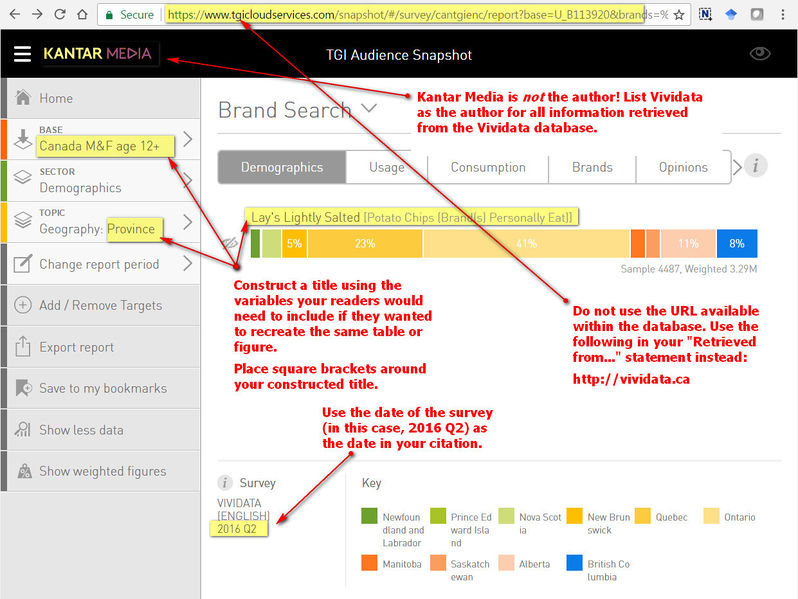This screenshot has width=798, height=599.
Task: Expand the Base Canada M&F age 12+ chevron
Action: pyautogui.click(x=187, y=140)
